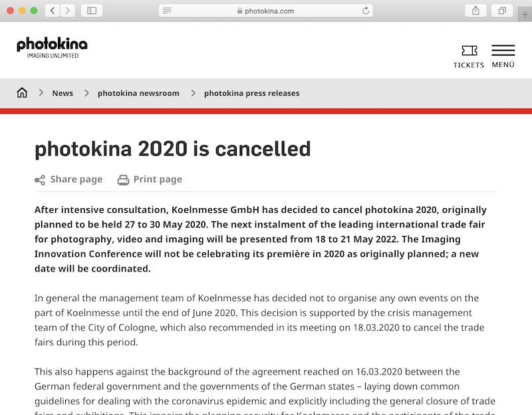Click the photokina logo
This screenshot has height=415, width=532.
point(52,47)
